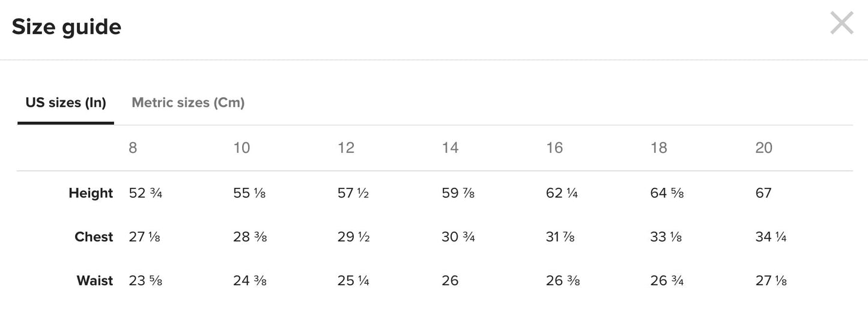This screenshot has height=312, width=868.
Task: Click height value 67 for size 20
Action: click(763, 193)
